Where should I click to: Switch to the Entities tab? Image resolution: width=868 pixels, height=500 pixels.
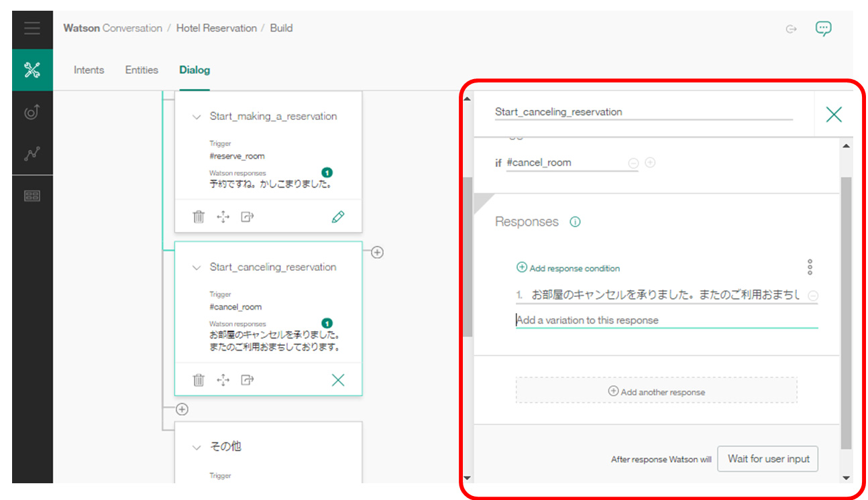pyautogui.click(x=142, y=70)
